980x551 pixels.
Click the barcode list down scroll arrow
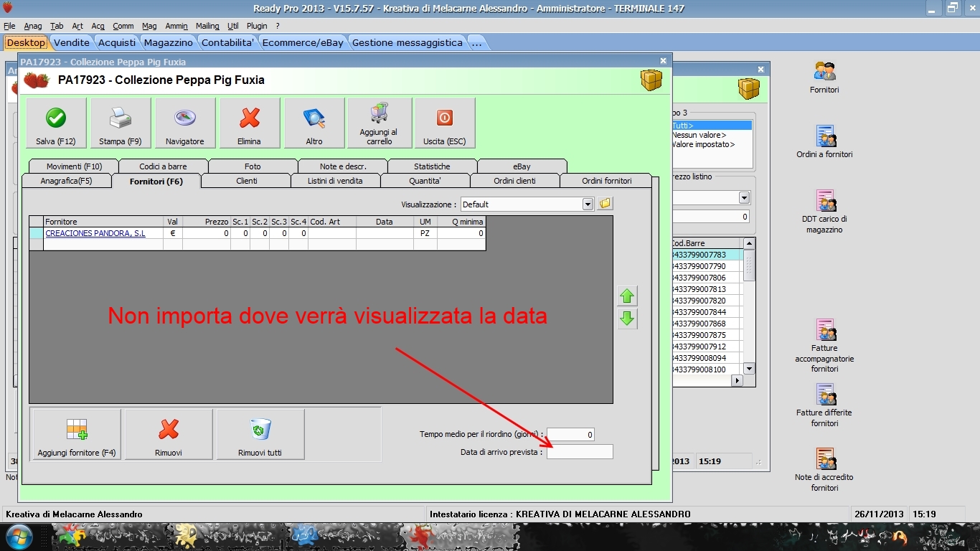coord(749,369)
